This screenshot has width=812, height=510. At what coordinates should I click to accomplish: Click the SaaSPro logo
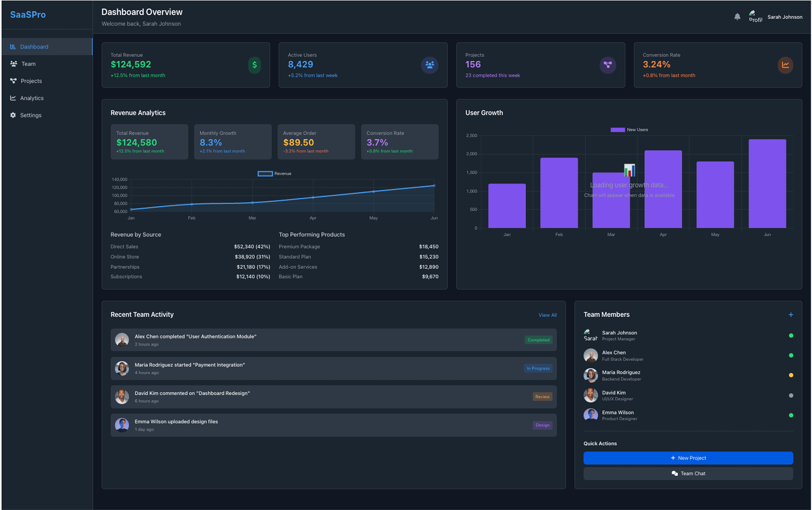28,14
